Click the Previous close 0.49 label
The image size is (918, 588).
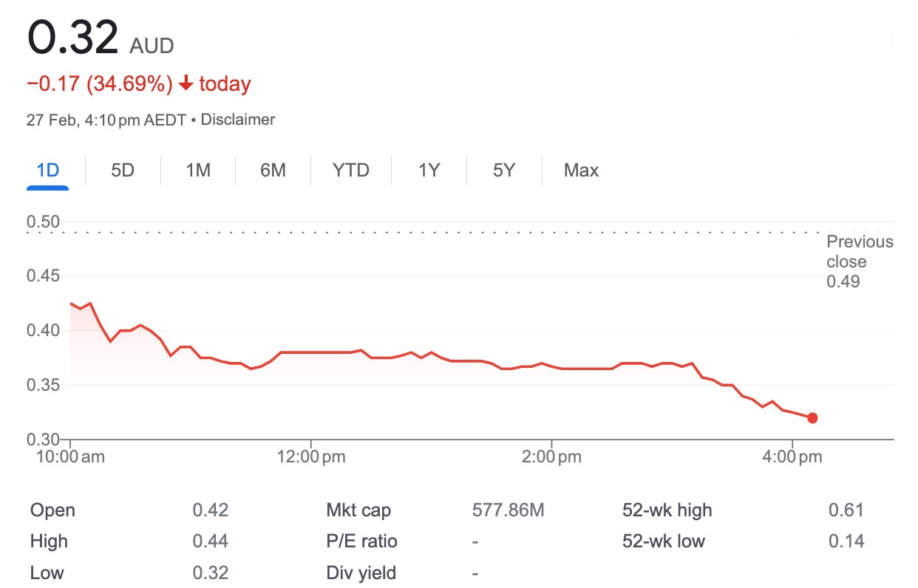tap(859, 261)
